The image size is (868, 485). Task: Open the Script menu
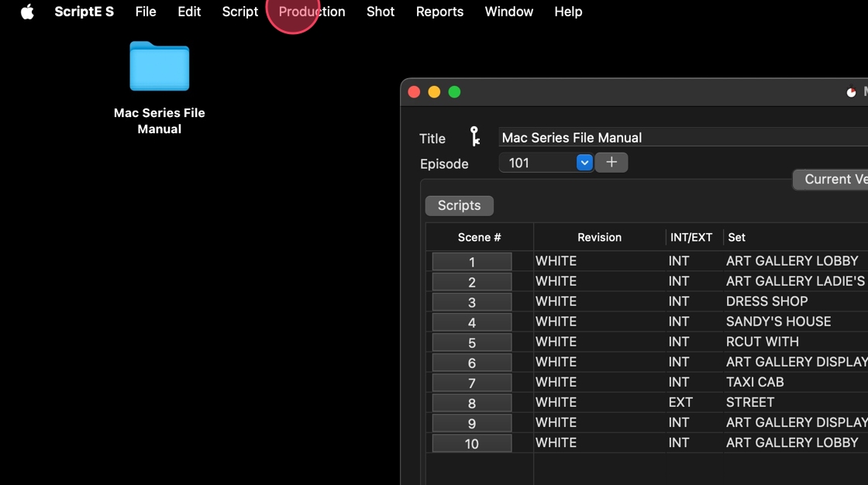[x=239, y=12]
